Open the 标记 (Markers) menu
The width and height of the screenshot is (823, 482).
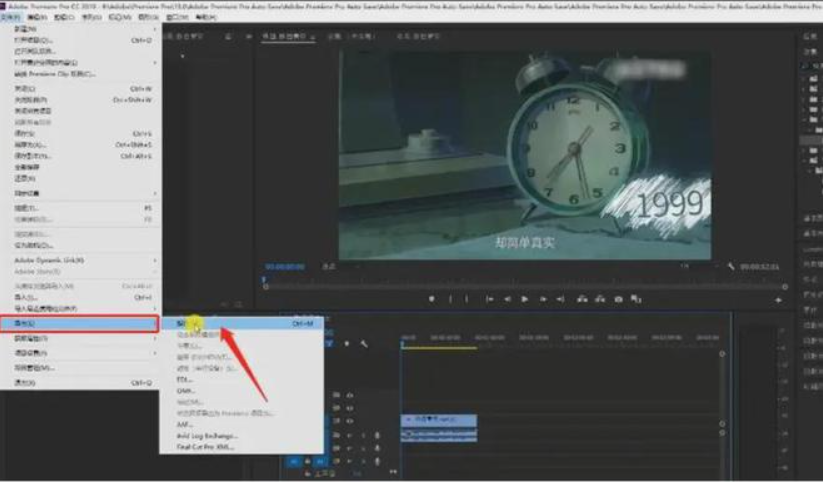[120, 17]
